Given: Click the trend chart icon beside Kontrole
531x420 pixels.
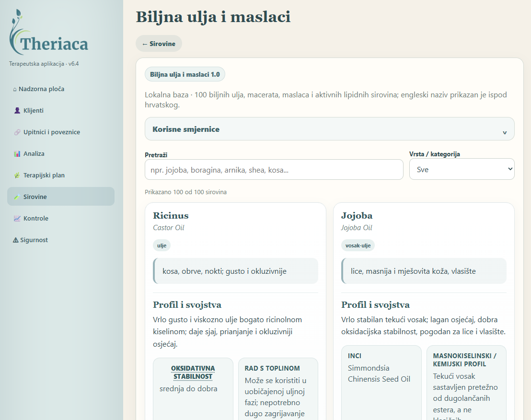Looking at the screenshot, I should (x=17, y=219).
